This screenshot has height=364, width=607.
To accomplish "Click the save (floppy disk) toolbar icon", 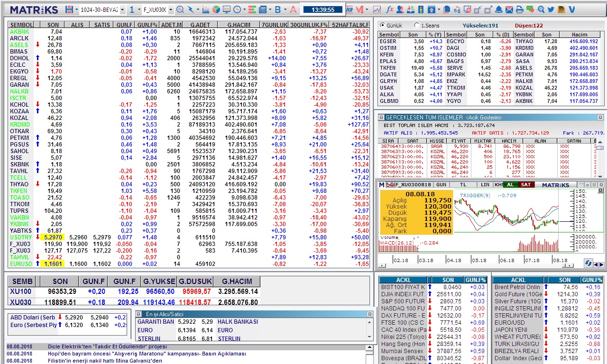I will point(69,9).
